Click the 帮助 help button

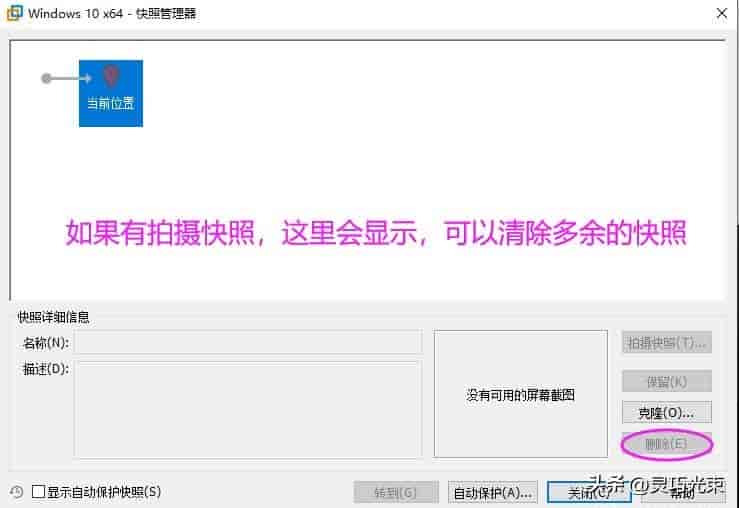(683, 492)
